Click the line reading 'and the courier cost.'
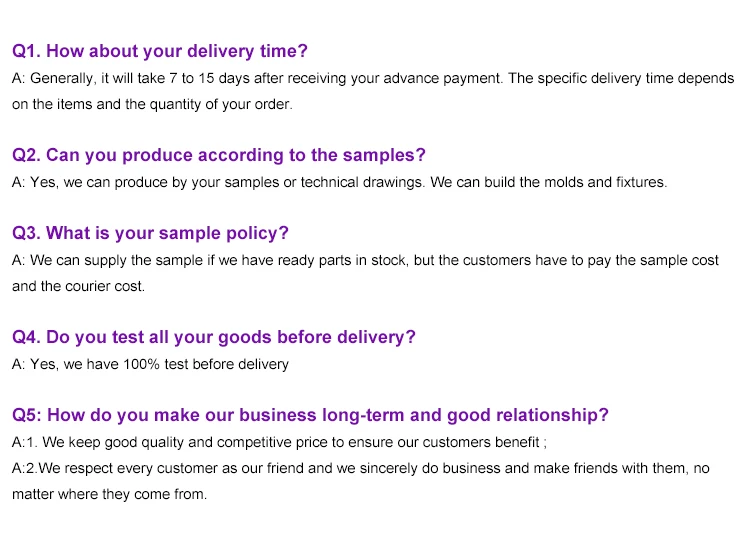The image size is (750, 549). point(78,286)
